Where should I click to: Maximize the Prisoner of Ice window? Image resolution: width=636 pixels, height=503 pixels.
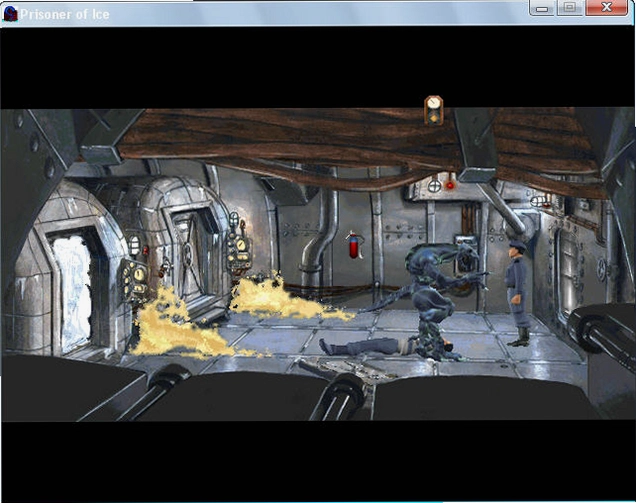coord(570,8)
